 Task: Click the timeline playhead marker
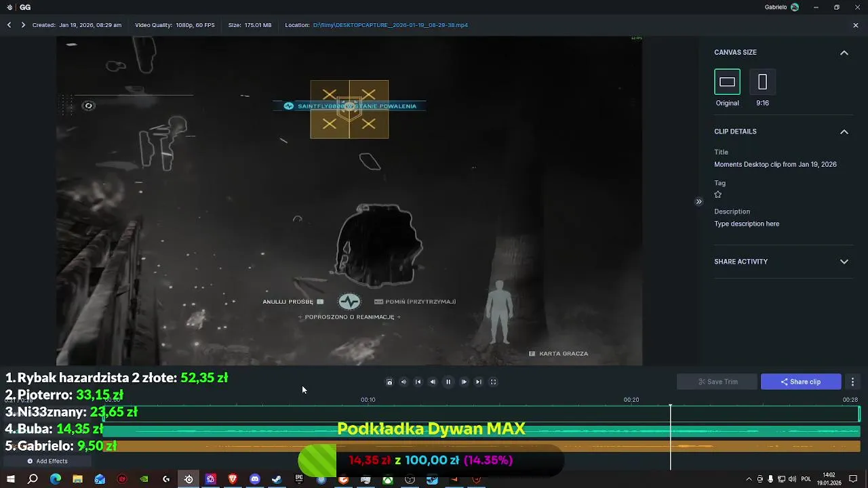pos(670,407)
